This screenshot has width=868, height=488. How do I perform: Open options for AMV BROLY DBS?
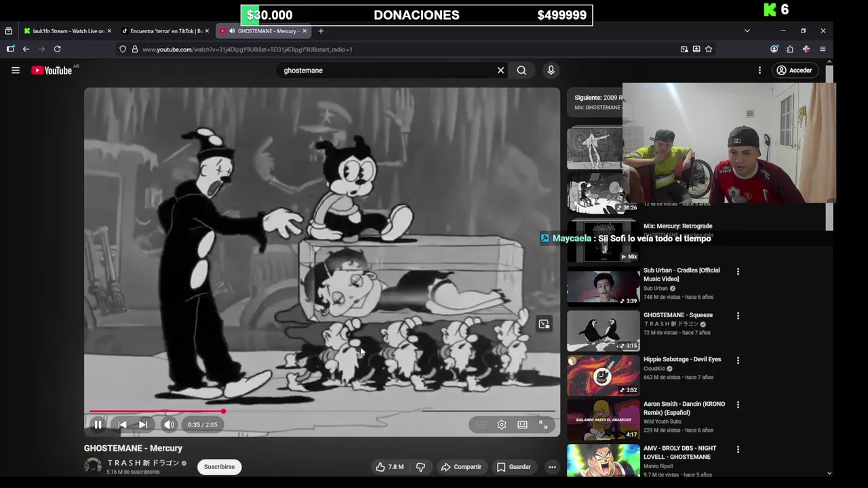[738, 449]
